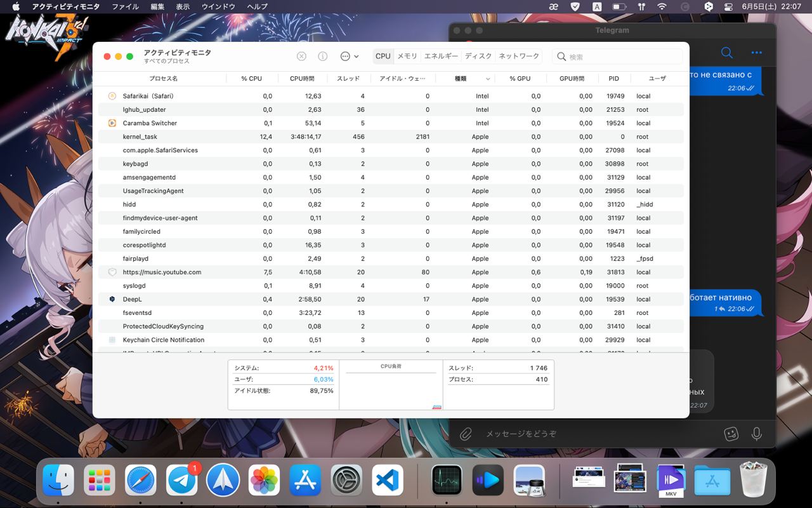Open Telegram from the Dock
This screenshot has height=508, width=812.
point(182,480)
